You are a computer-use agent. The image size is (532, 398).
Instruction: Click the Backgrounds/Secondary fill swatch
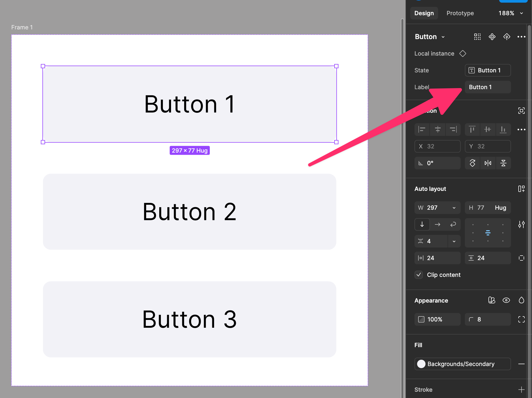coord(421,364)
